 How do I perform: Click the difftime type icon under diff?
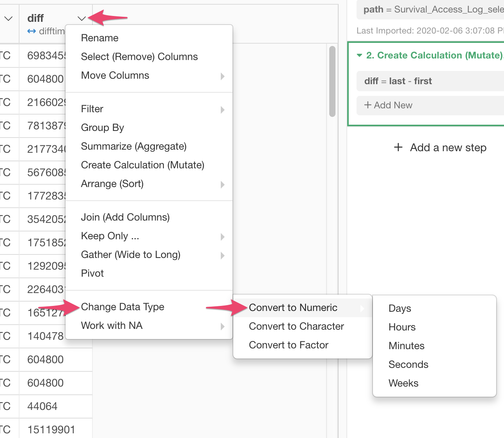(x=32, y=32)
